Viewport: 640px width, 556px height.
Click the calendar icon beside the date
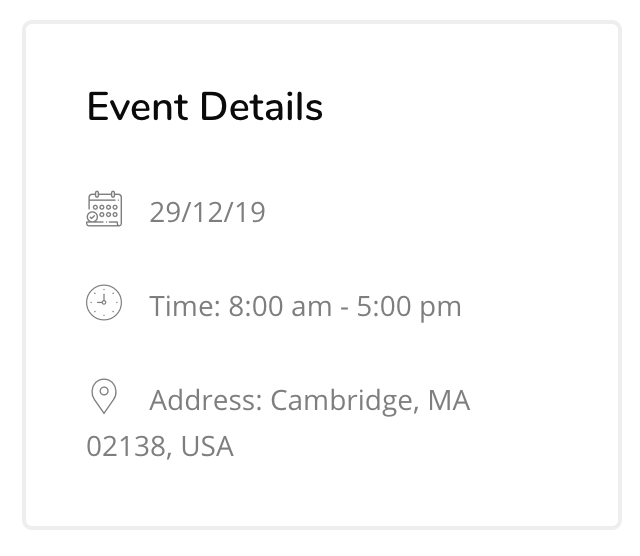coord(104,209)
